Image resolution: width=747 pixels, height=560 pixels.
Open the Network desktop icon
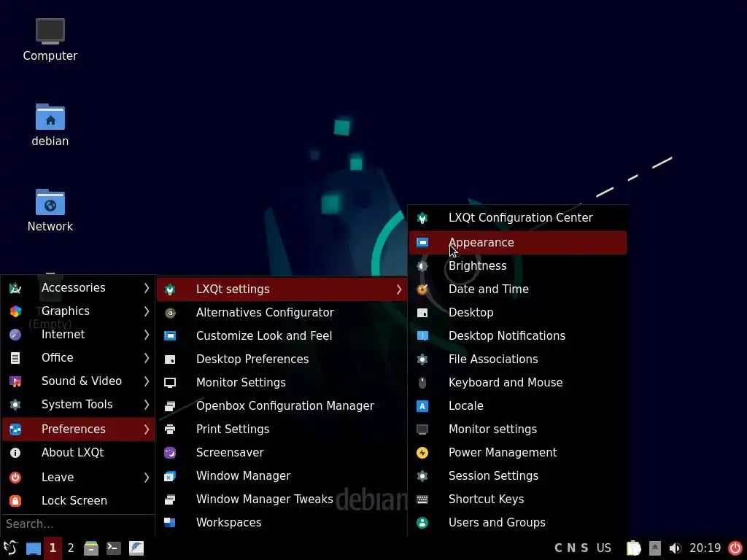50,211
